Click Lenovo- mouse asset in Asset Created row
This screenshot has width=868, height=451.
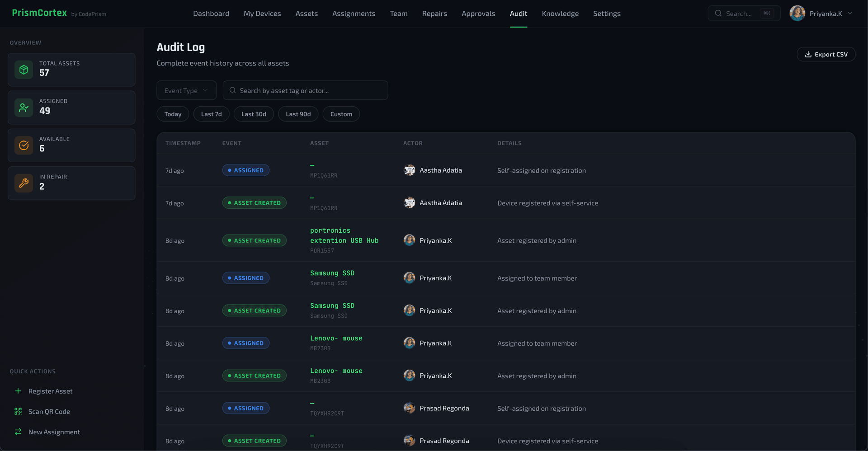[336, 371]
